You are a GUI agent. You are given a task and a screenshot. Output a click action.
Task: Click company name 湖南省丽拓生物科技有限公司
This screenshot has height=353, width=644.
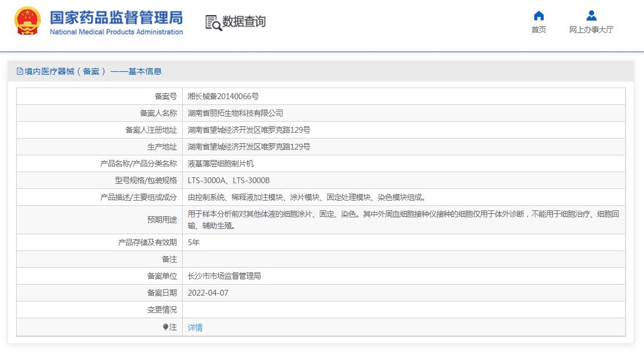tap(236, 113)
